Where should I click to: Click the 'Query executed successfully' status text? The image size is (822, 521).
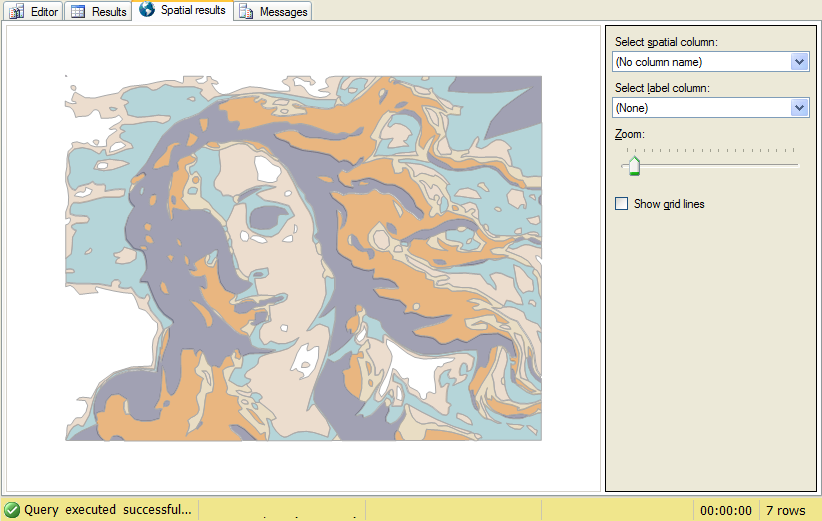[x=107, y=510]
